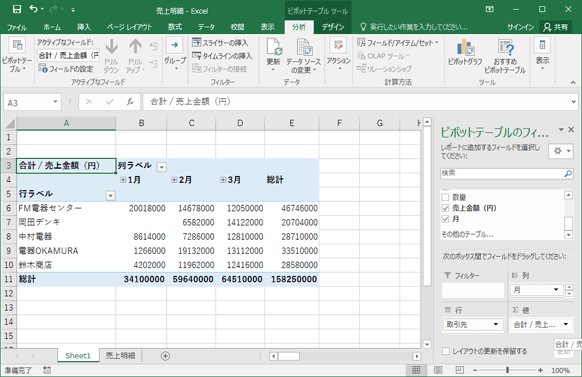Check the 数量 field checkbox
The height and width of the screenshot is (377, 582).
click(445, 197)
